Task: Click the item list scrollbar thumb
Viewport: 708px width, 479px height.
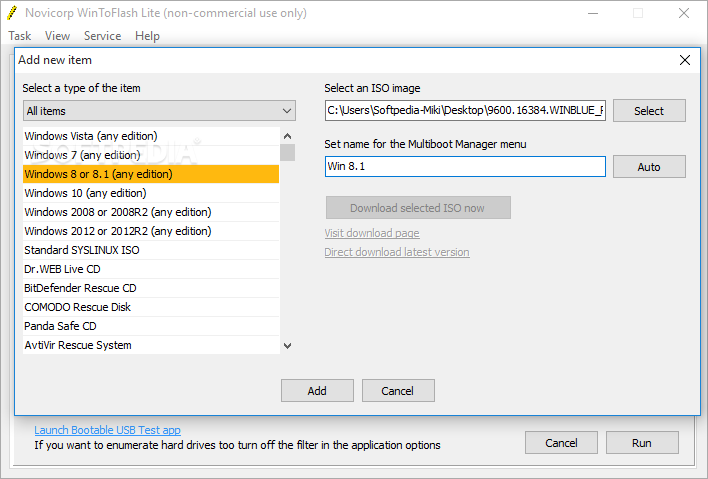Action: [288, 153]
